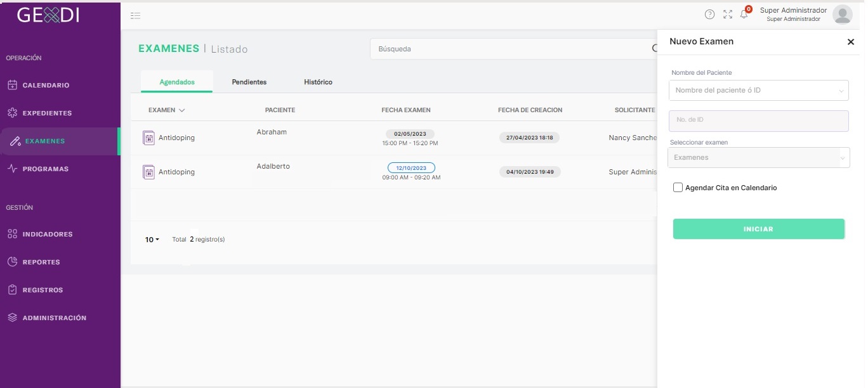Screen dimensions: 868x388
Task: Click the search magnifier icon
Action: [654, 48]
